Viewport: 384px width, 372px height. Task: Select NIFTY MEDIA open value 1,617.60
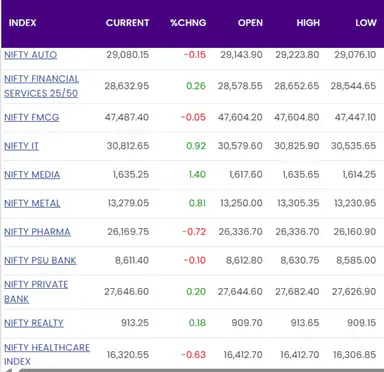[246, 175]
